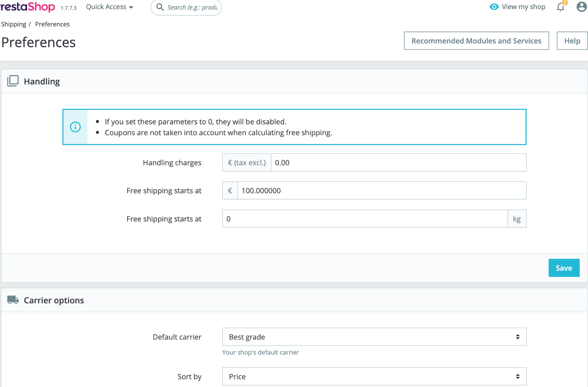The height and width of the screenshot is (387, 588).
Task: Open the Default carrier dropdown
Action: point(374,337)
